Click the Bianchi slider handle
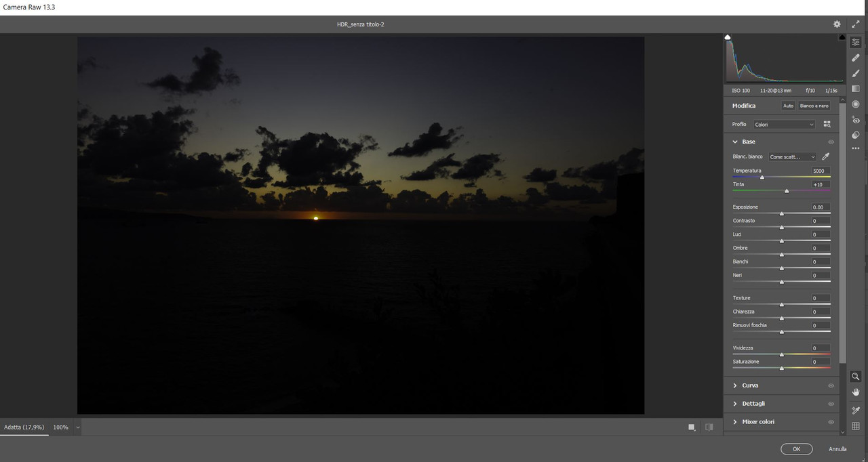 pyautogui.click(x=782, y=268)
